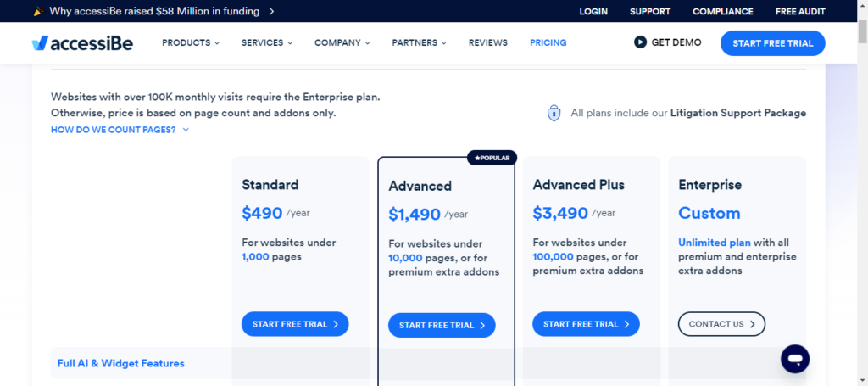Image resolution: width=868 pixels, height=386 pixels.
Task: Click Full AI & Widget Features heading
Action: click(121, 363)
